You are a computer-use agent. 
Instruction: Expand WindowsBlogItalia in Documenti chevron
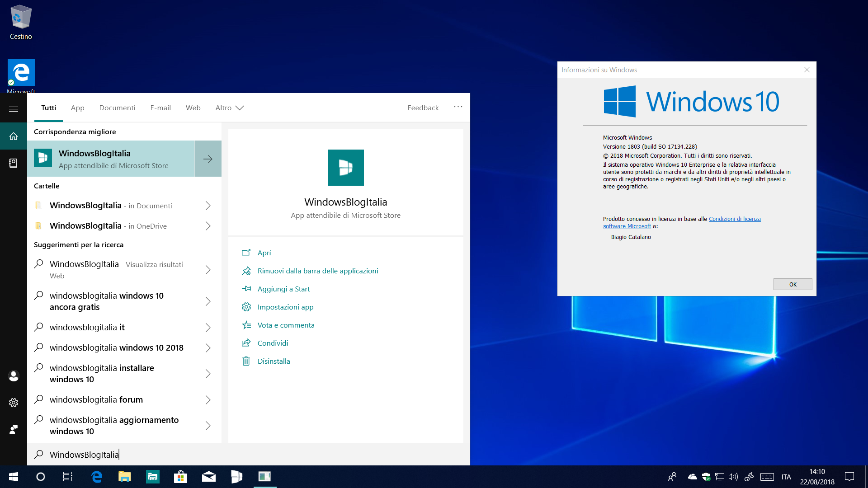coord(208,206)
